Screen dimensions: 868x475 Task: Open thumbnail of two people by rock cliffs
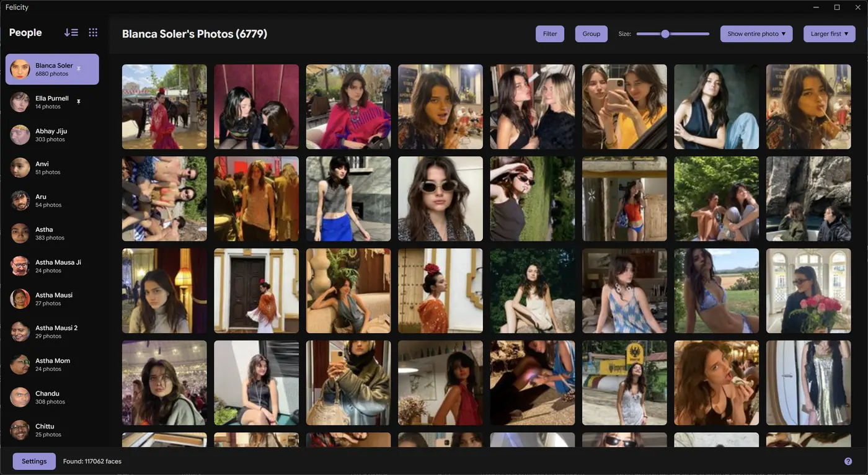(x=808, y=198)
